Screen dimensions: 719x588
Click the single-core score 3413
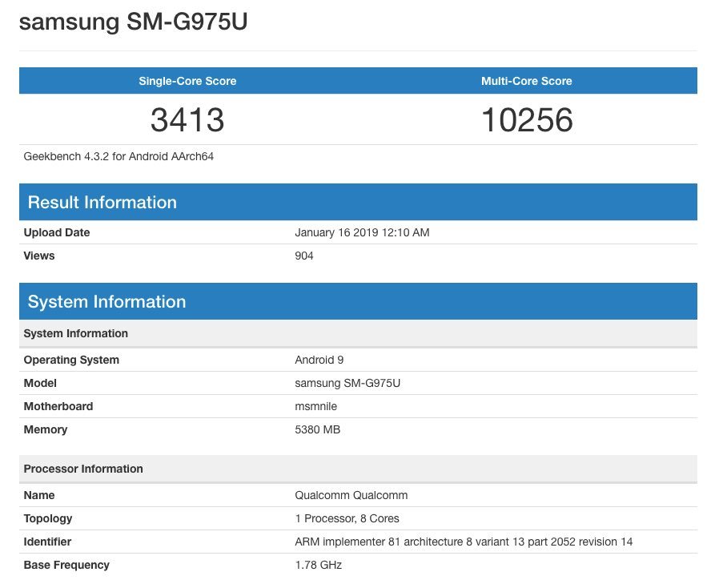coord(187,119)
